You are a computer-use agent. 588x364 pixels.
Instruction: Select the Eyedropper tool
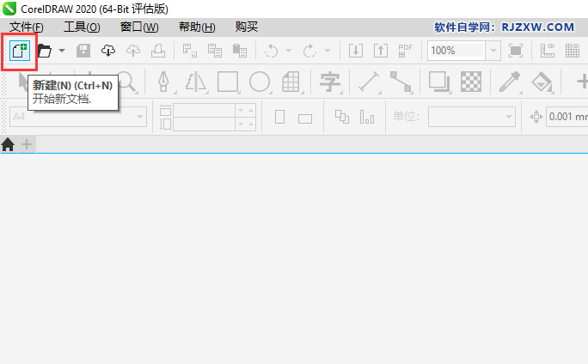pos(510,82)
